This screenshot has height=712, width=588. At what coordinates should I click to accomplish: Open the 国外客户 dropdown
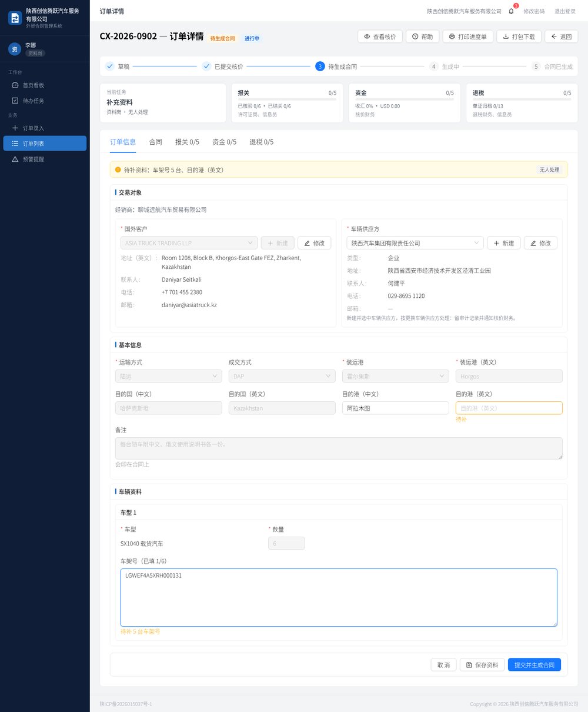coord(189,243)
